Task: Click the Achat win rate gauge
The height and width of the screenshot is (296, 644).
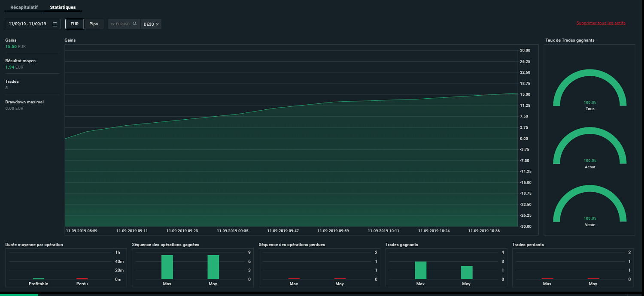Action: pos(590,146)
